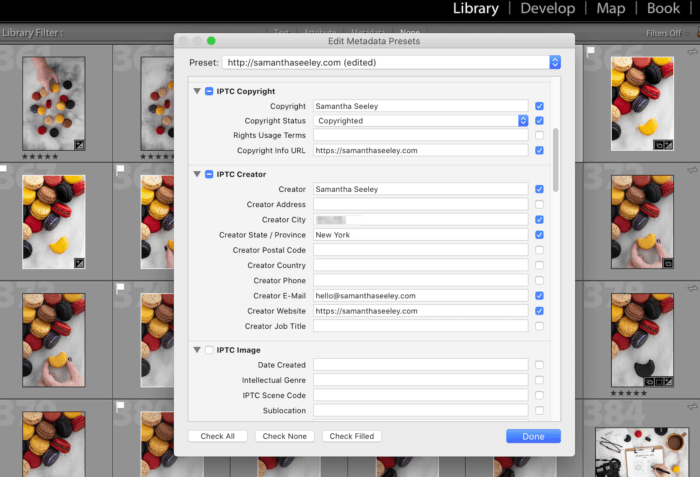Click the Sublocation field

point(421,410)
